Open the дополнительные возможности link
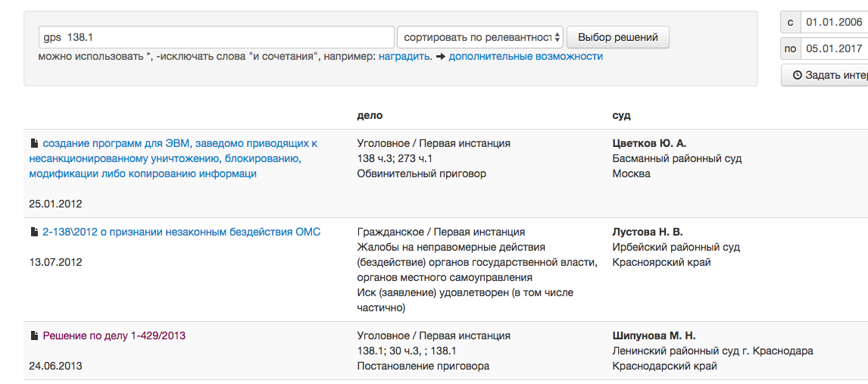 [x=526, y=57]
